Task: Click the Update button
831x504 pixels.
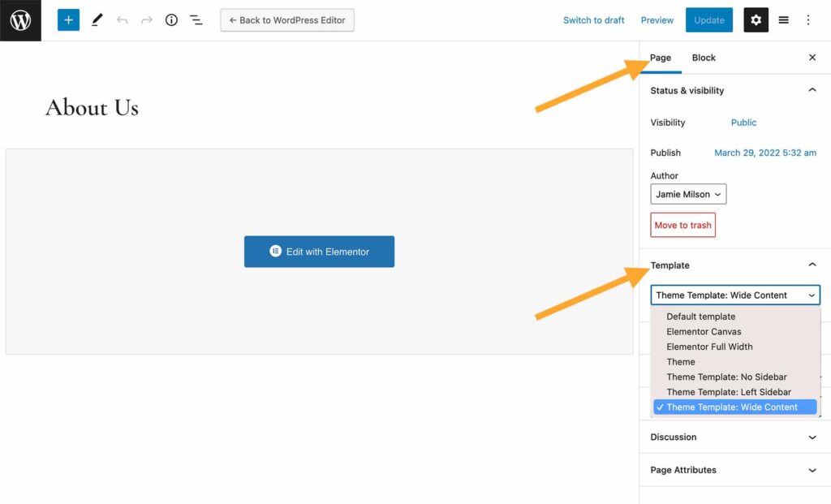Action: pos(708,19)
